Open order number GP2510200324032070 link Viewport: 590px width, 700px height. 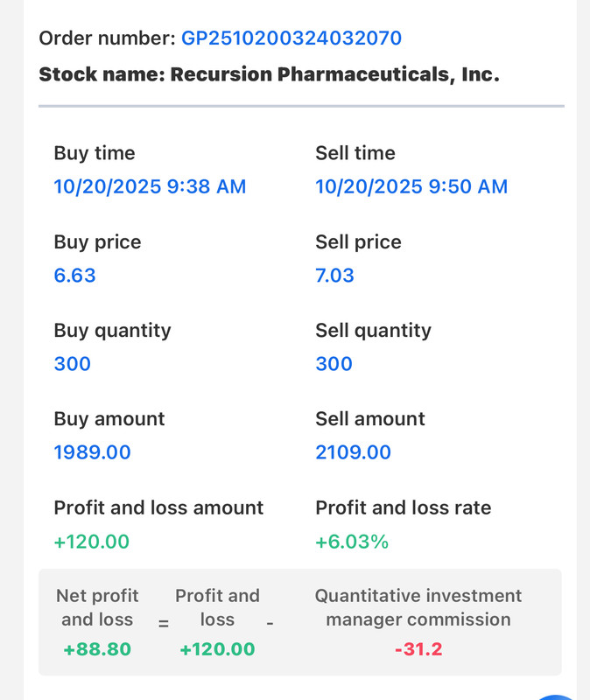(x=291, y=38)
